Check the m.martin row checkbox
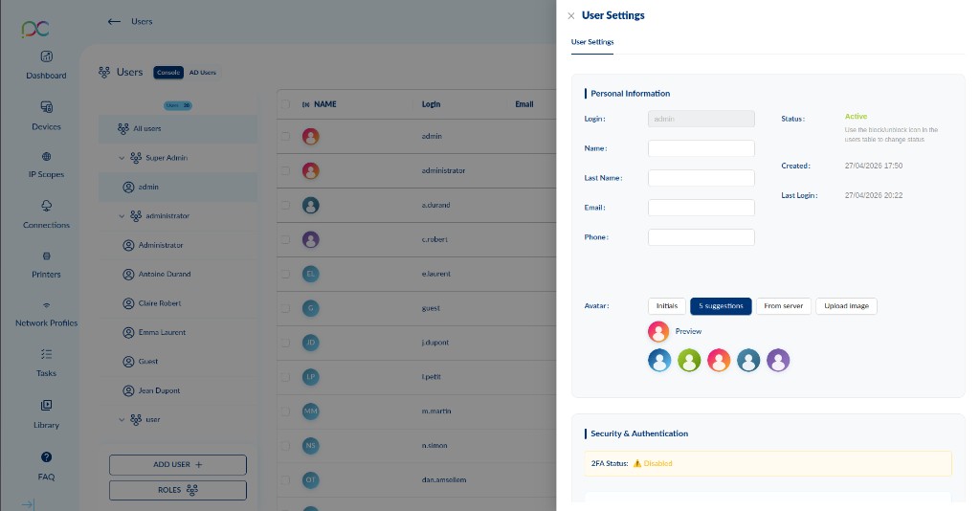 (x=285, y=411)
